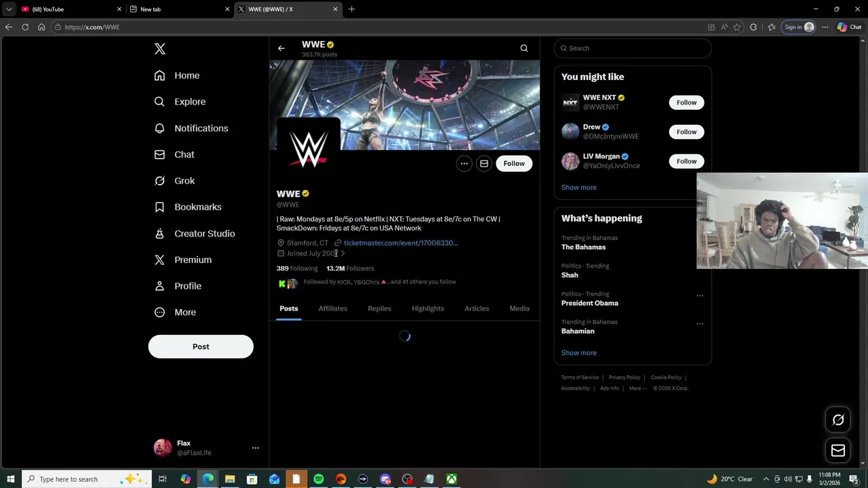
Task: Expand the footer More menu
Action: [637, 388]
